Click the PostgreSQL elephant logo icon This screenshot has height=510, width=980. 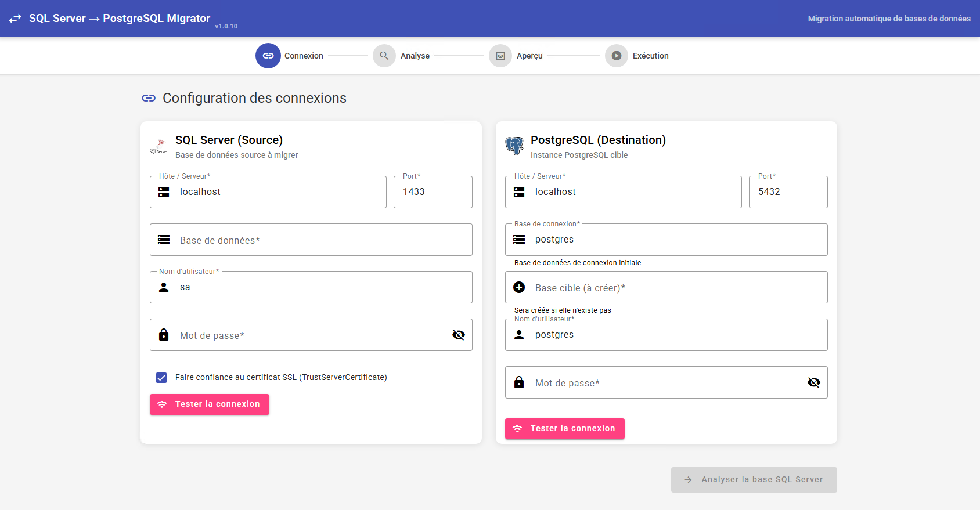pyautogui.click(x=514, y=146)
